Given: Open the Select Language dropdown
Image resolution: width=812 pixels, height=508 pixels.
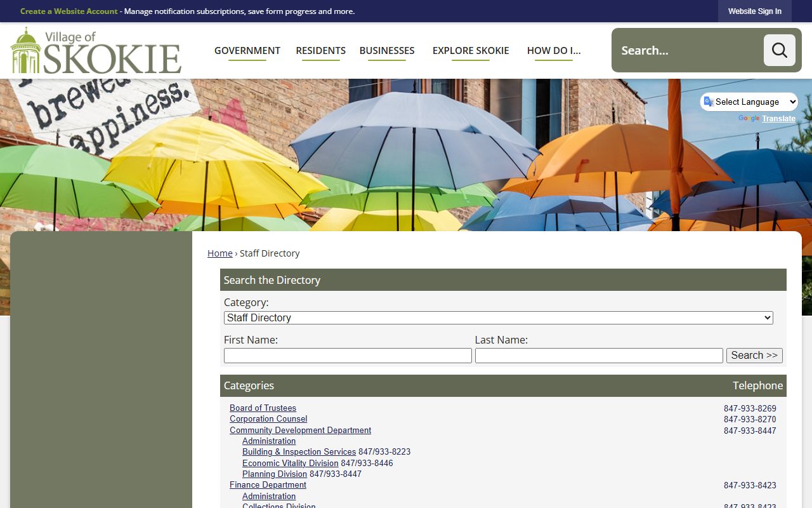Looking at the screenshot, I should (x=749, y=102).
